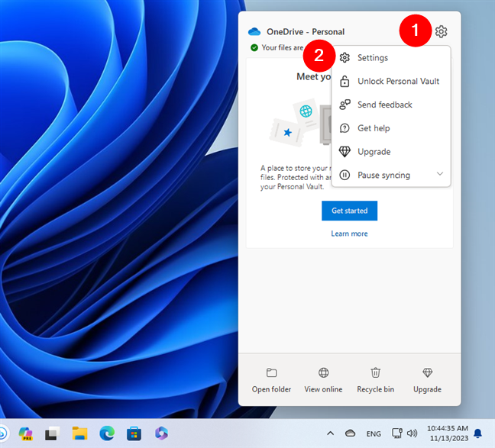Viewport: 495px width, 448px height.
Task: Open Microsoft Store from the taskbar
Action: [x=134, y=433]
